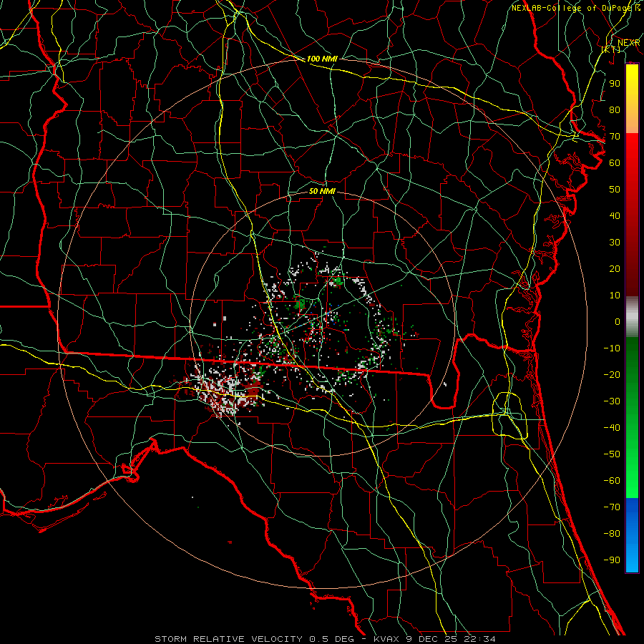The image size is (644, 644).
Task: Click the KT units label above color scale
Action: (611, 49)
